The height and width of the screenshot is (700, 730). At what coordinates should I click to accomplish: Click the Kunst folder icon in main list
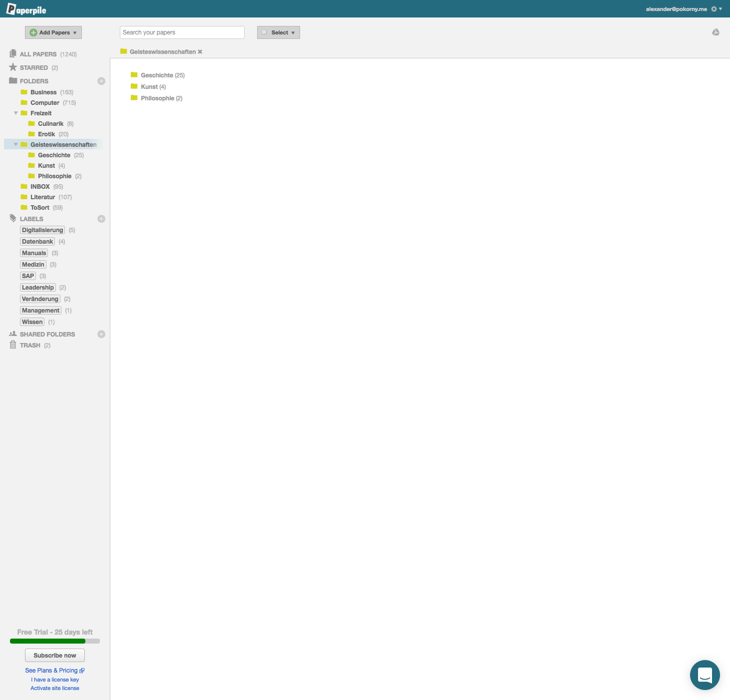(x=134, y=86)
